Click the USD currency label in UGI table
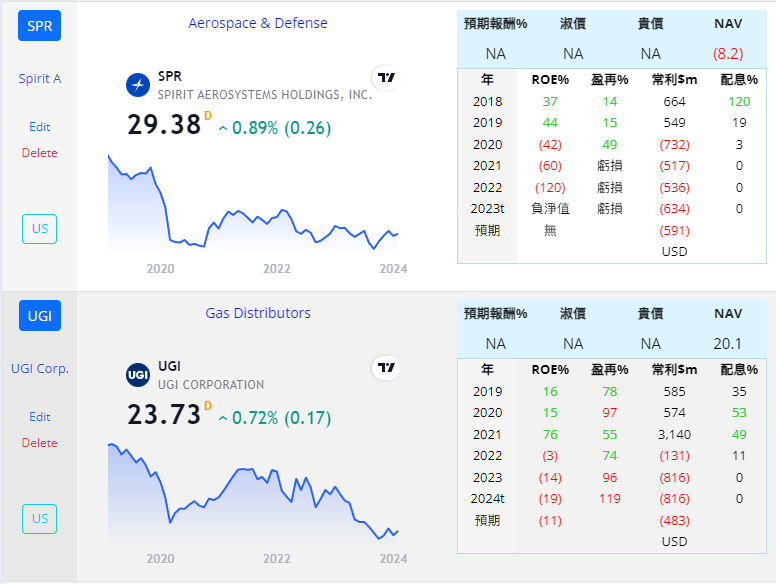776x584 pixels. tap(675, 542)
